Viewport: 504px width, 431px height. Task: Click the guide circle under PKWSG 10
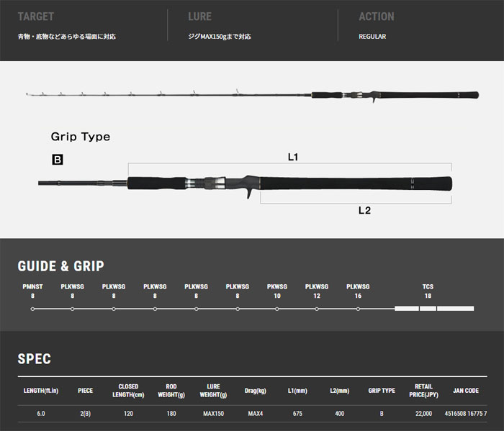click(276, 309)
